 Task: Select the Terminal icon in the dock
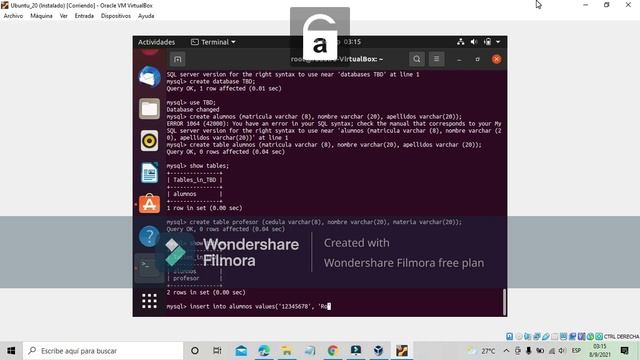pyautogui.click(x=149, y=268)
